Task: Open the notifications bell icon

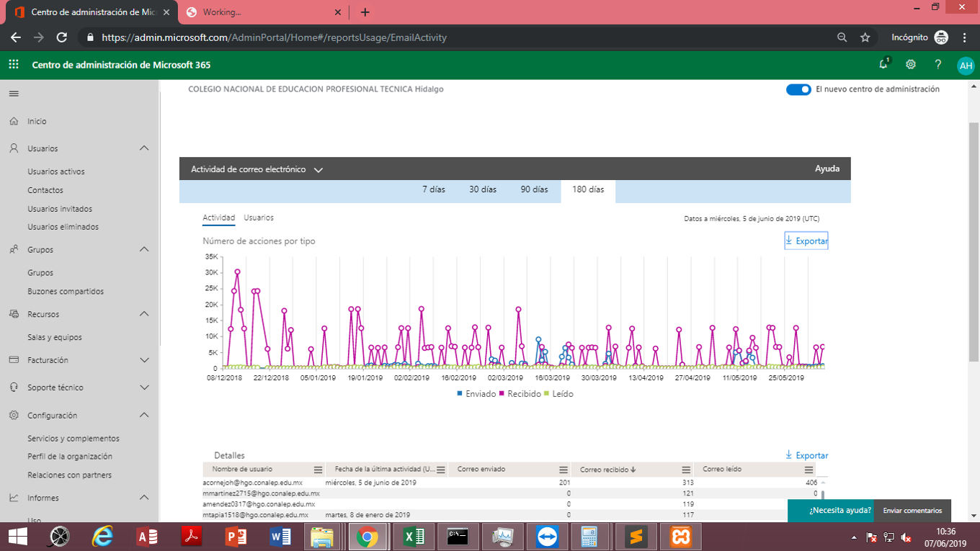Action: 883,64
